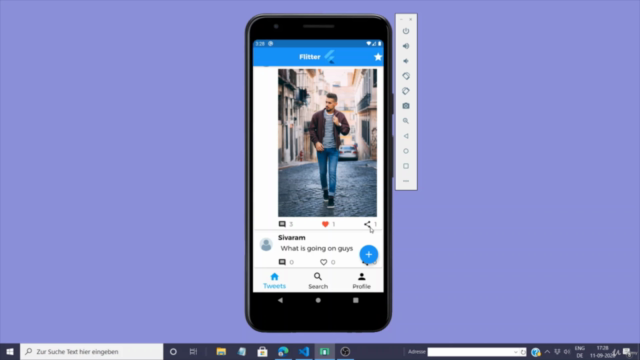Tap the star icon in Flitter app bar
The width and height of the screenshot is (640, 360).
pos(378,57)
